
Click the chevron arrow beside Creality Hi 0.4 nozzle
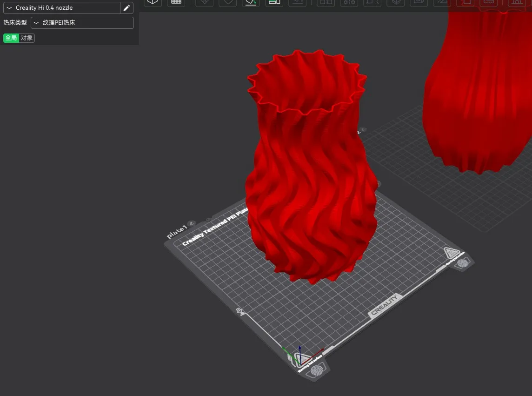9,8
